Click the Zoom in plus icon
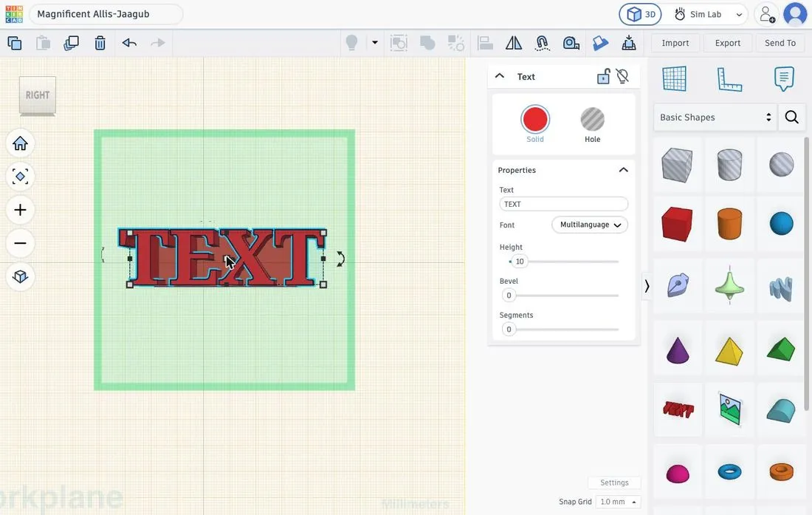This screenshot has height=515, width=812. (20, 210)
